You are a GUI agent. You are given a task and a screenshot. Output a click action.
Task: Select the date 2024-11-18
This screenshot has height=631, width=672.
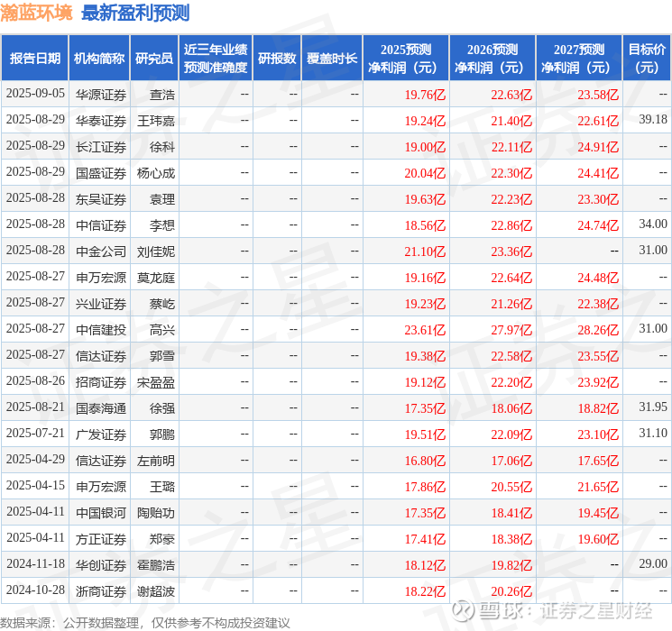pyautogui.click(x=35, y=563)
